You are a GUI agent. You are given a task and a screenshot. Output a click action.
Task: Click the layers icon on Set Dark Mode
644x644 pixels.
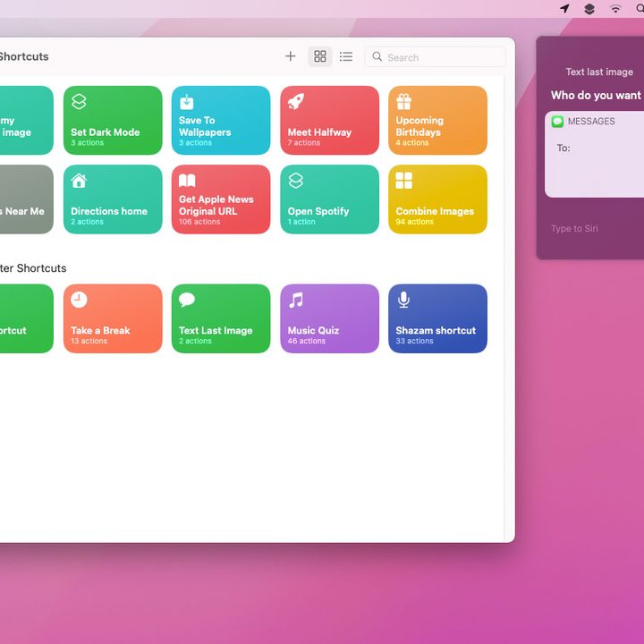[79, 101]
